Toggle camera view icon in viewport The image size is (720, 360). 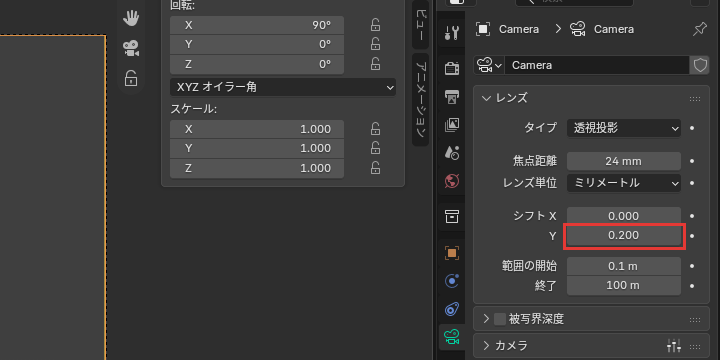click(x=131, y=48)
